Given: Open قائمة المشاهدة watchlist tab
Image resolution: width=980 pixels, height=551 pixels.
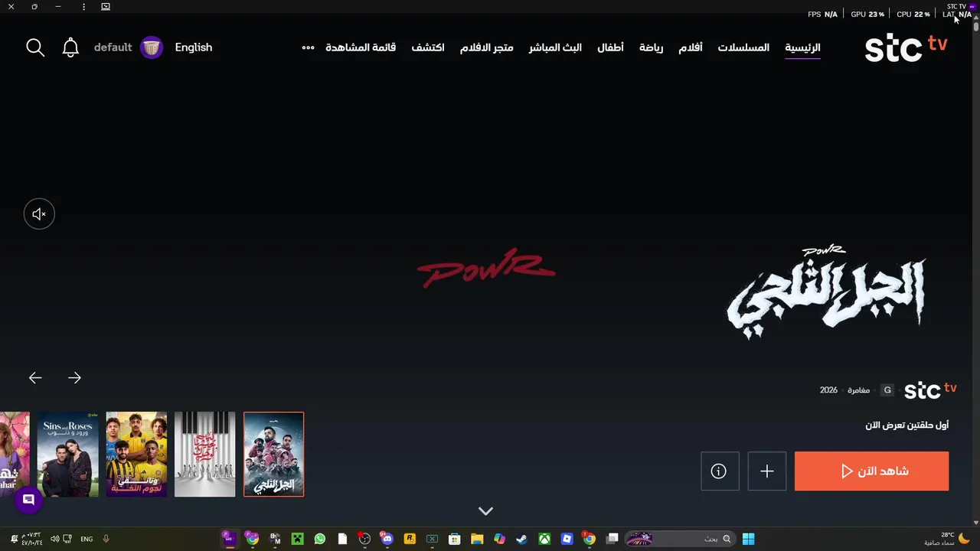Looking at the screenshot, I should point(361,47).
